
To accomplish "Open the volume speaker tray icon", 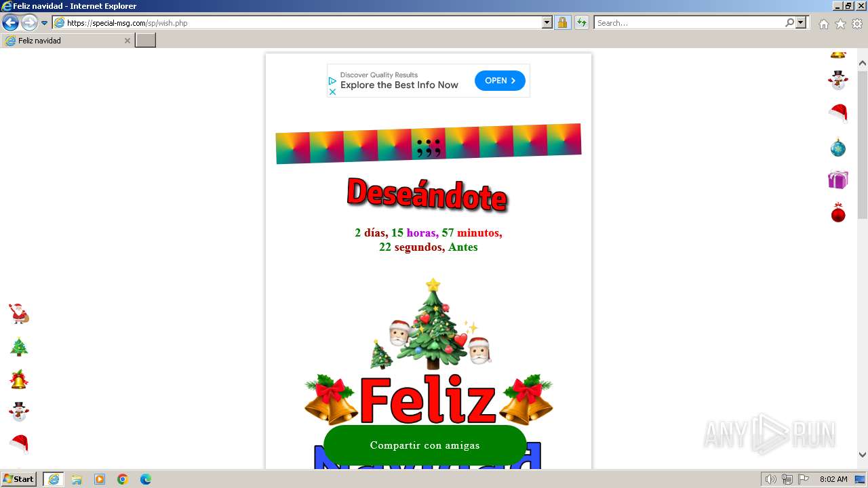I will [771, 479].
